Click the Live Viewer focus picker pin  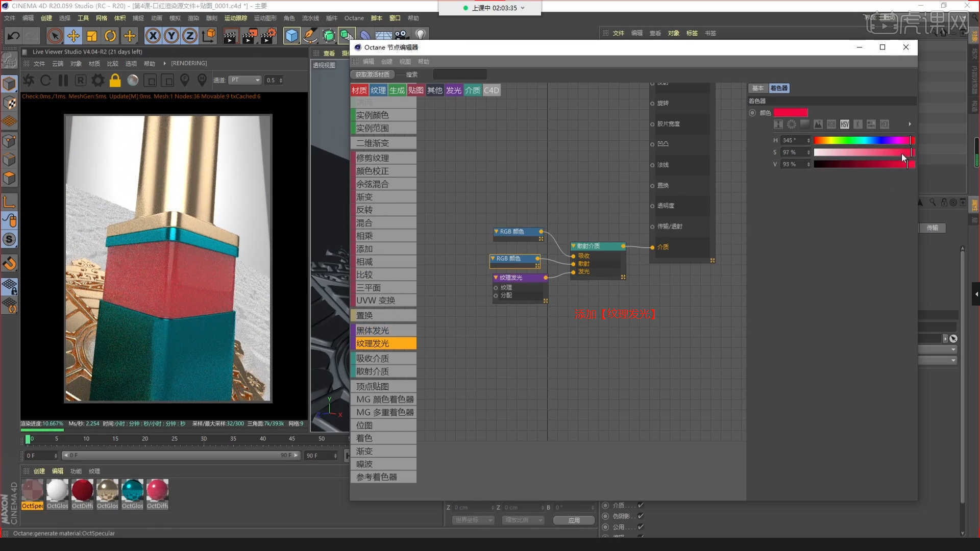point(185,80)
